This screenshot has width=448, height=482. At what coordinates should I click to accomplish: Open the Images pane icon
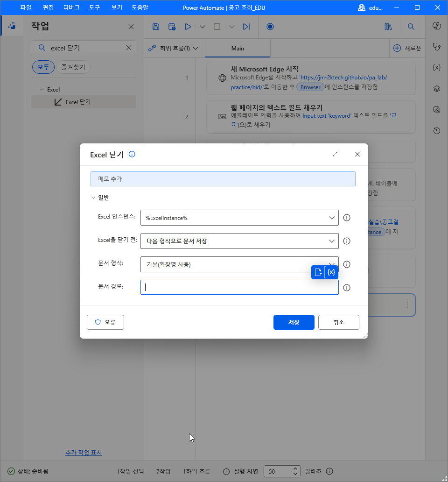pos(437,110)
